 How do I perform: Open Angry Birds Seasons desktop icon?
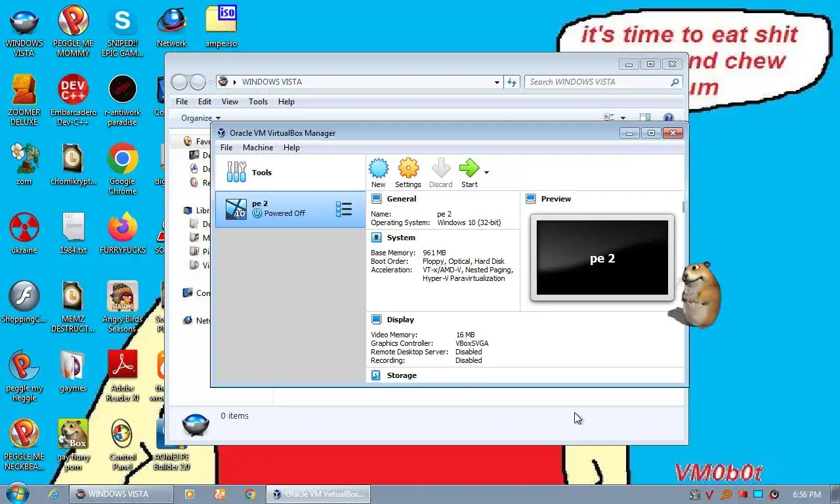(122, 307)
